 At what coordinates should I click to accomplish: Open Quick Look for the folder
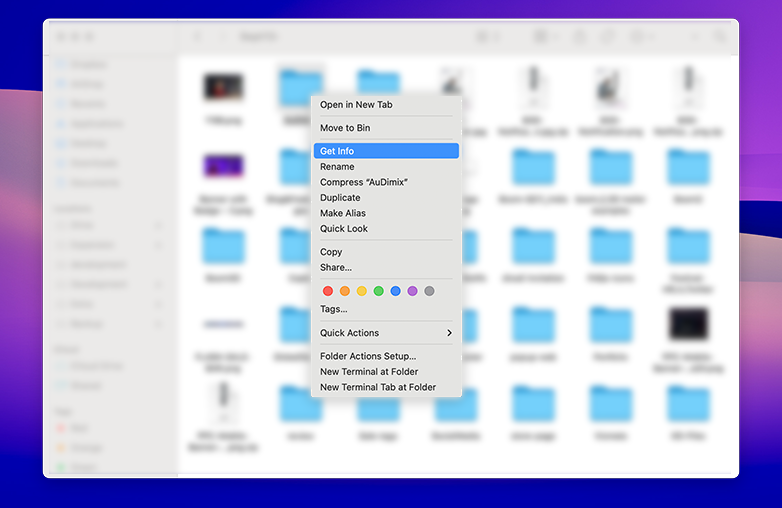tap(386, 228)
